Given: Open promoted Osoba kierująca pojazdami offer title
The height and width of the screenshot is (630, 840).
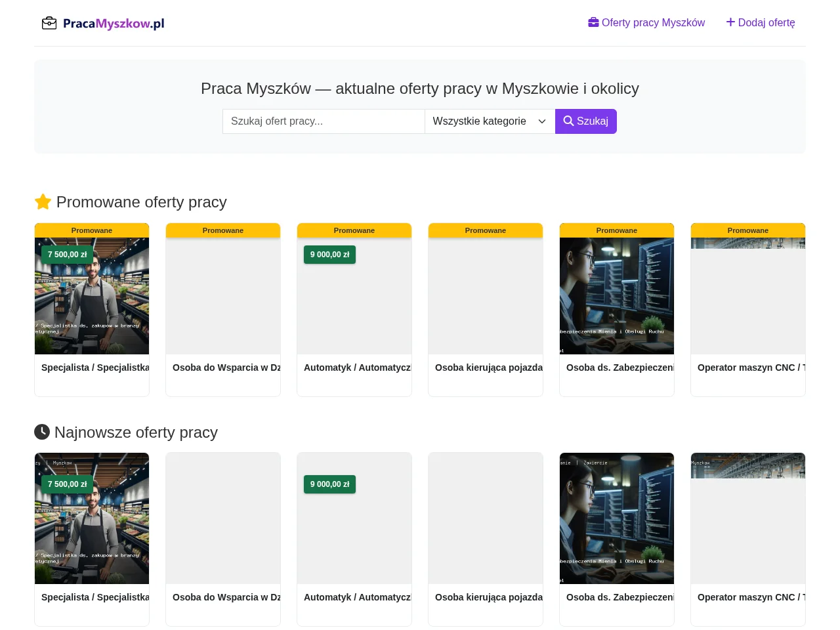Looking at the screenshot, I should 489,367.
